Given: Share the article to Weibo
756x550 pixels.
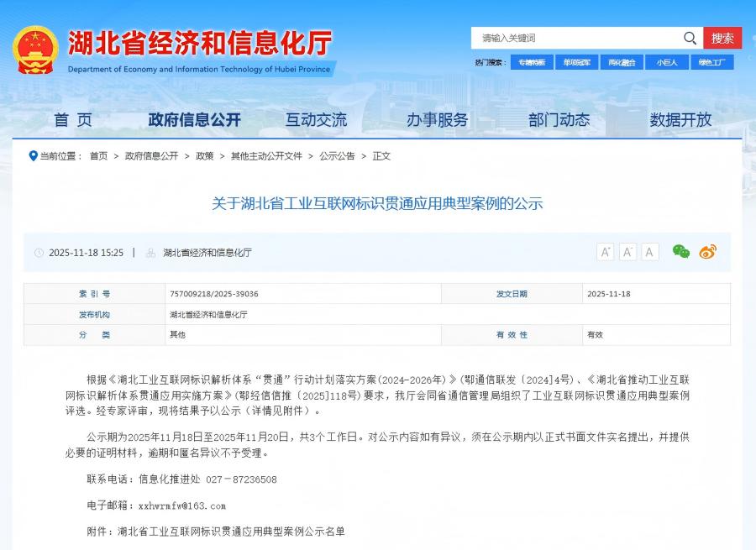Looking at the screenshot, I should tap(708, 251).
